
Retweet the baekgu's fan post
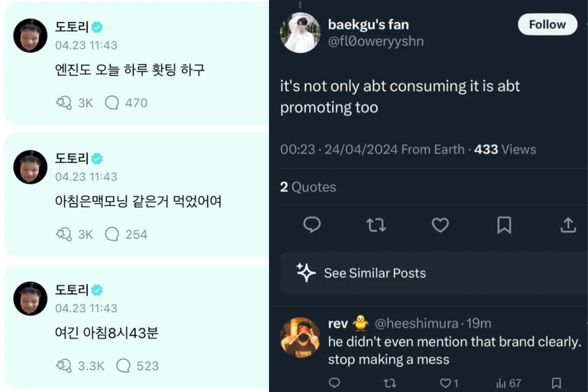pos(376,225)
